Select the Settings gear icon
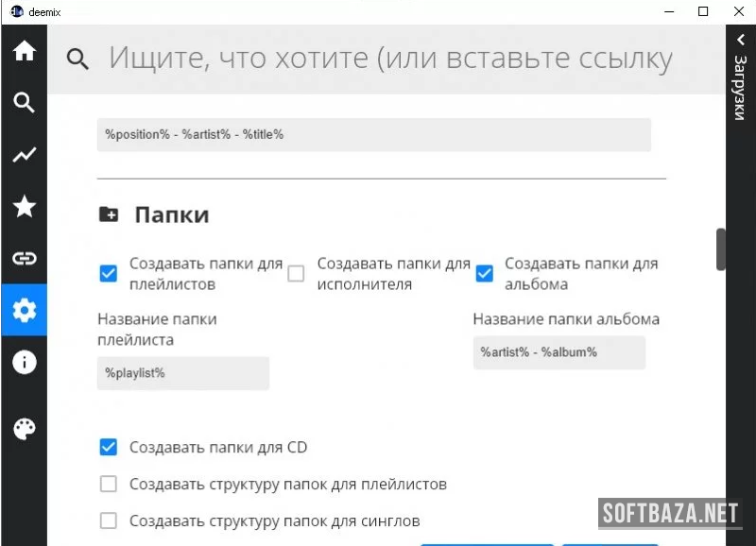The height and width of the screenshot is (546, 756). coord(24,310)
